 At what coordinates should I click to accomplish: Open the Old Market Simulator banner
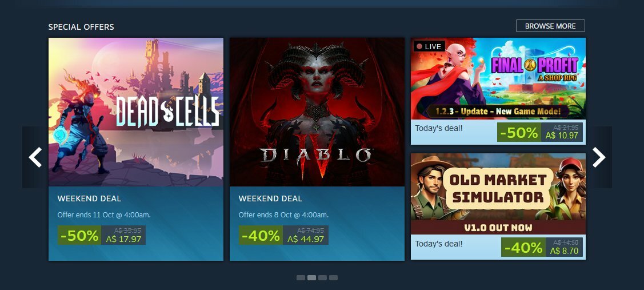pyautogui.click(x=498, y=194)
